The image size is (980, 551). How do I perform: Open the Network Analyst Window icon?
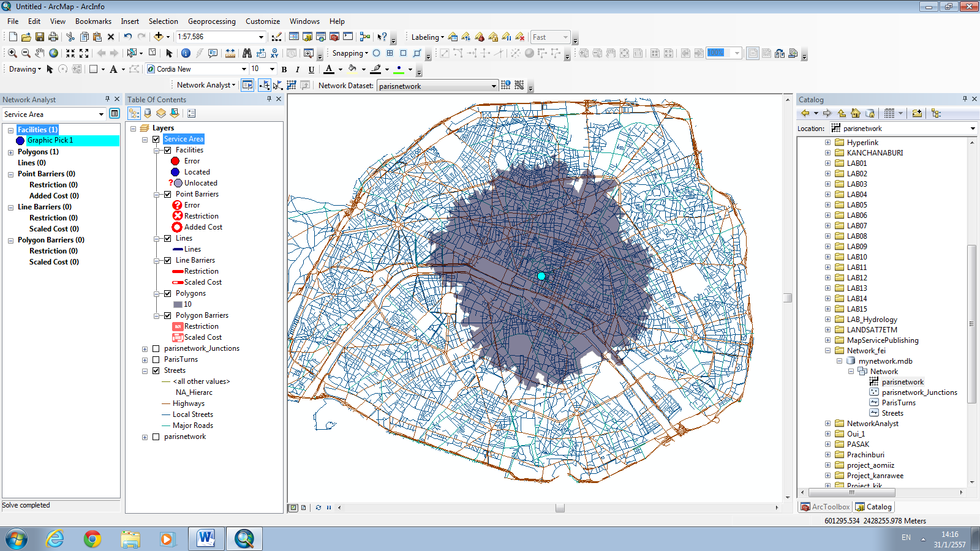(247, 86)
